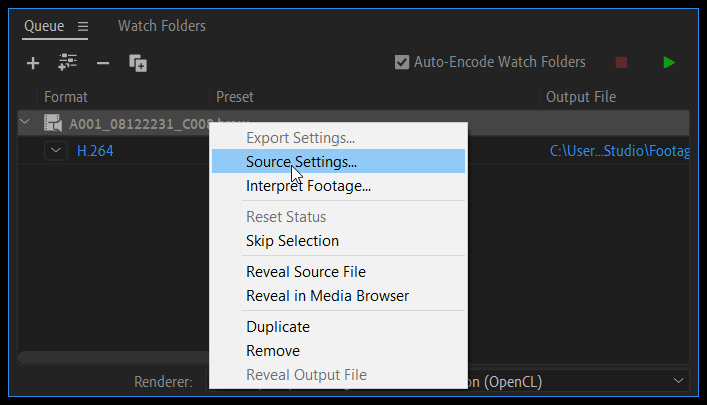Open the Queue panel menu icon
This screenshot has width=707, height=405.
tap(83, 26)
